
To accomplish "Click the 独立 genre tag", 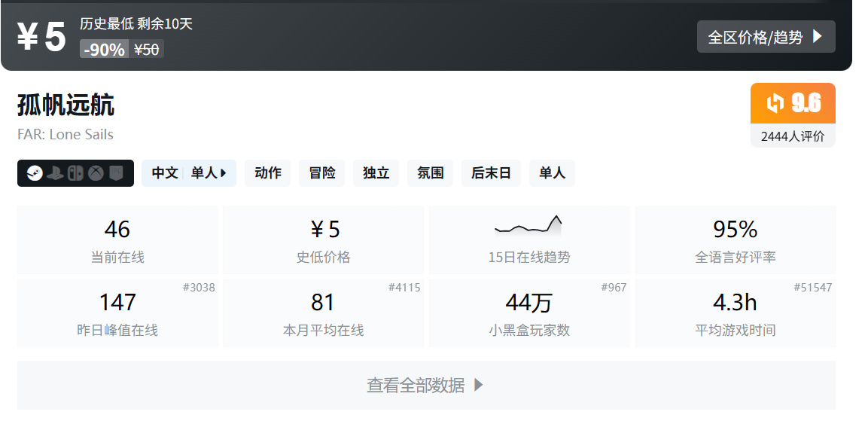I will (x=376, y=173).
